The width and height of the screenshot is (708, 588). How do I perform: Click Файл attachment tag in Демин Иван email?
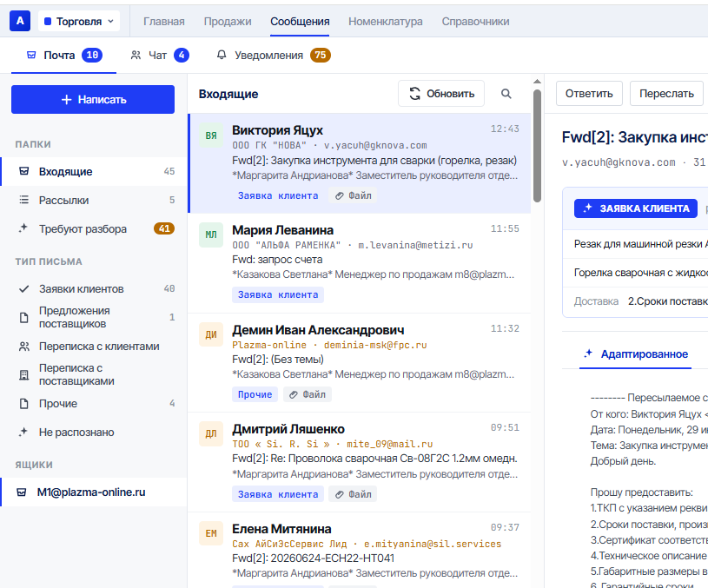tap(308, 394)
